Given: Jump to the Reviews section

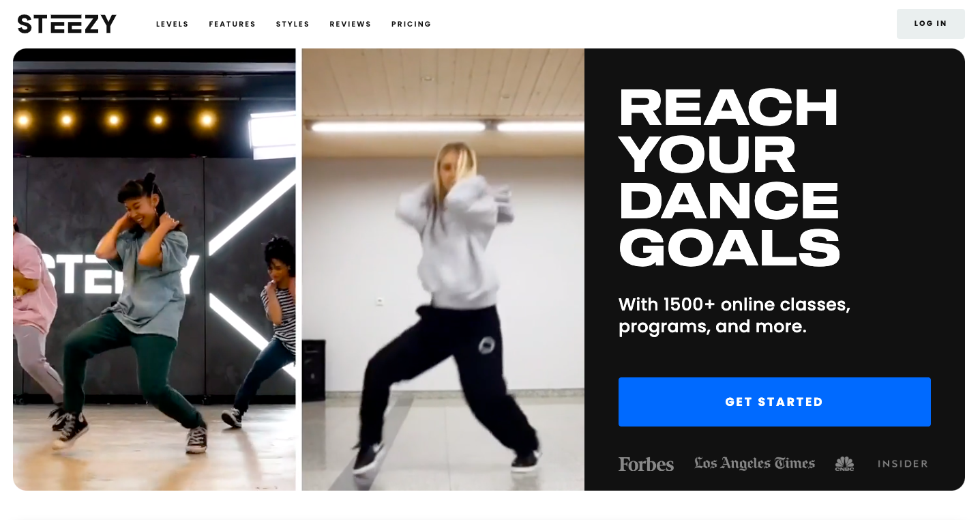Looking at the screenshot, I should coord(351,24).
